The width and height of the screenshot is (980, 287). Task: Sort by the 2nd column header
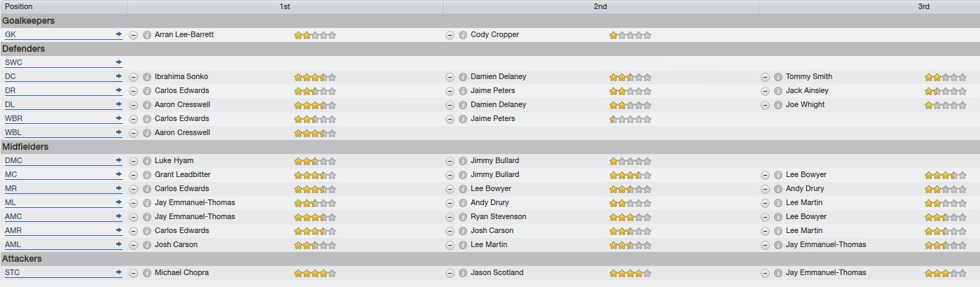pyautogui.click(x=601, y=6)
